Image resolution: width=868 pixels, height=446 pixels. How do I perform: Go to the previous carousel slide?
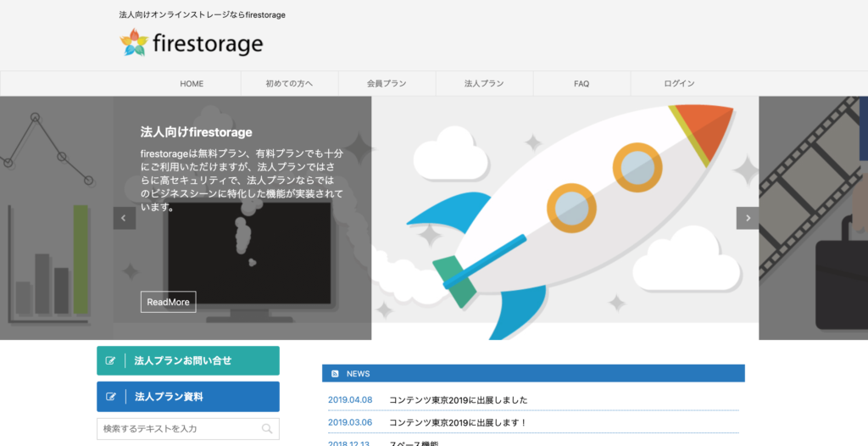click(x=124, y=218)
